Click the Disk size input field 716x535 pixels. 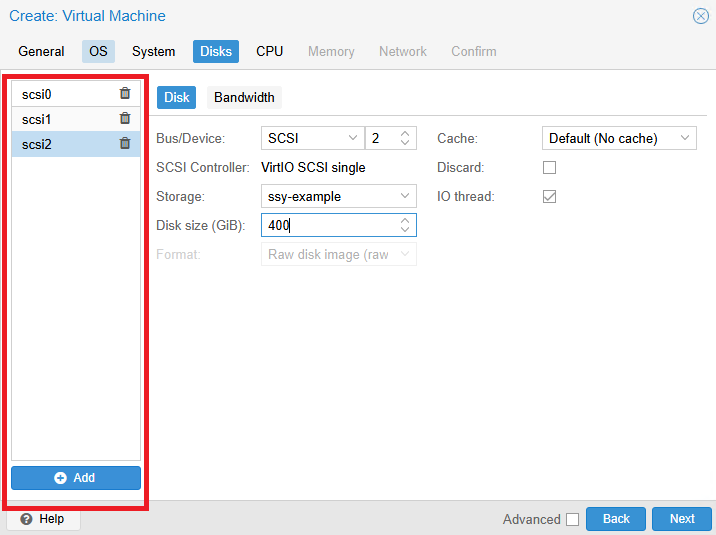tap(330, 226)
